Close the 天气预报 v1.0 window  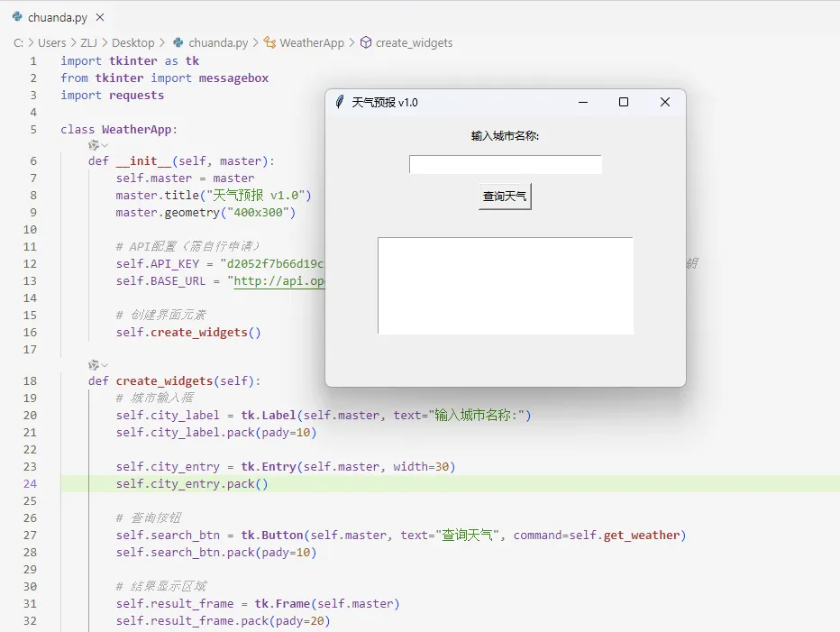pos(665,102)
